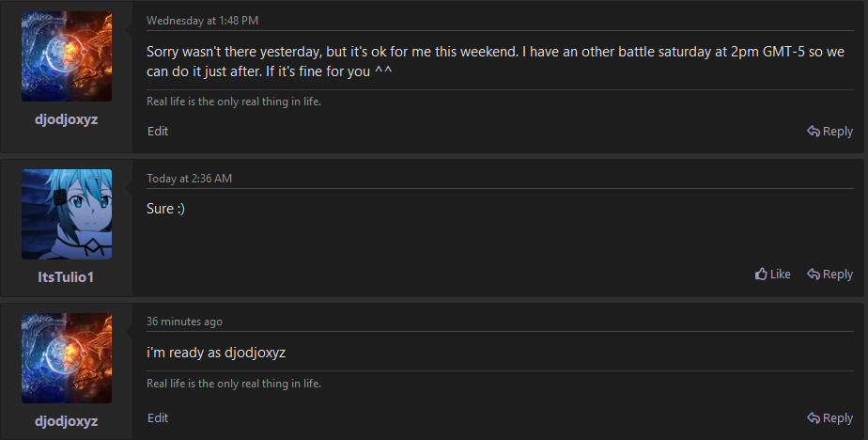The height and width of the screenshot is (440, 868).
Task: Open the djodjoxyz username link in bottom post
Action: click(67, 421)
